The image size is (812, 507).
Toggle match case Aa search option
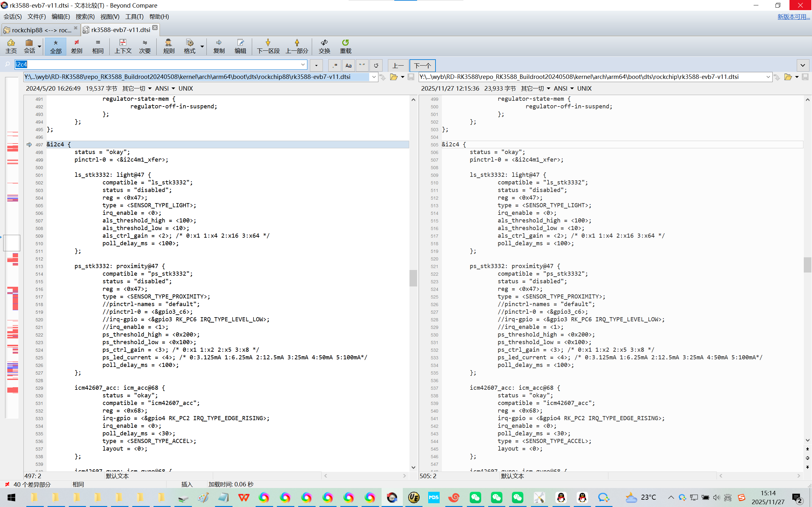pos(348,65)
